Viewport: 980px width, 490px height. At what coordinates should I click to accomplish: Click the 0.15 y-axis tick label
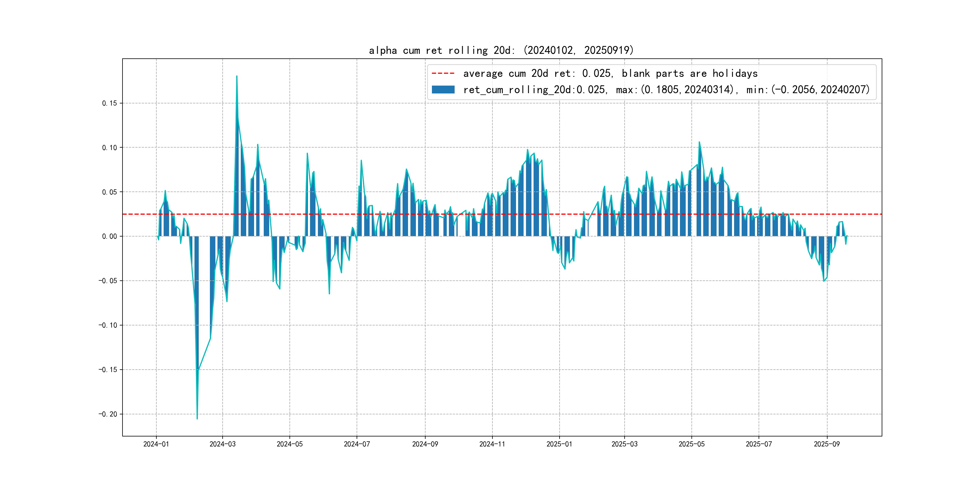(109, 103)
